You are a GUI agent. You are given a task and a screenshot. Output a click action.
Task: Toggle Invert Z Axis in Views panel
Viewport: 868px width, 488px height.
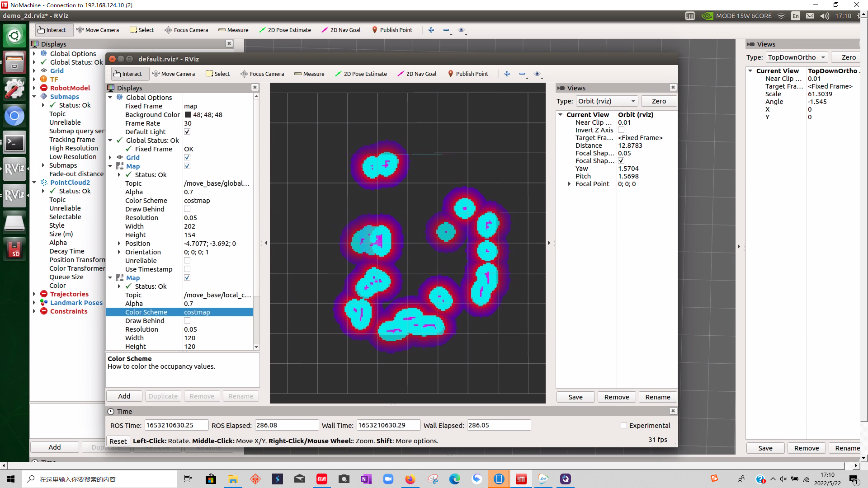621,130
